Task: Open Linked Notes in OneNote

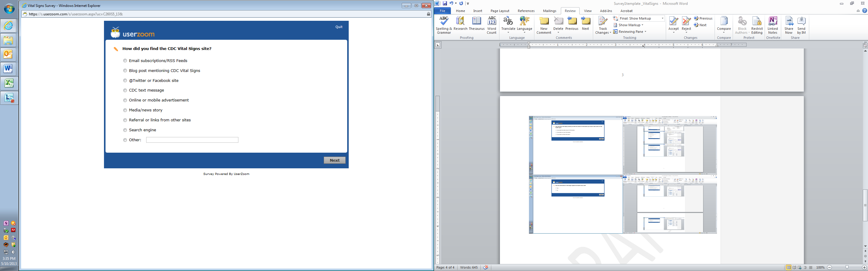Action: point(773,25)
